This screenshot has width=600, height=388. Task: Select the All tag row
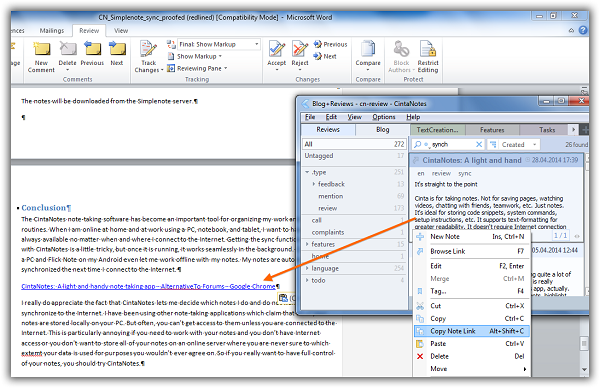click(x=354, y=144)
